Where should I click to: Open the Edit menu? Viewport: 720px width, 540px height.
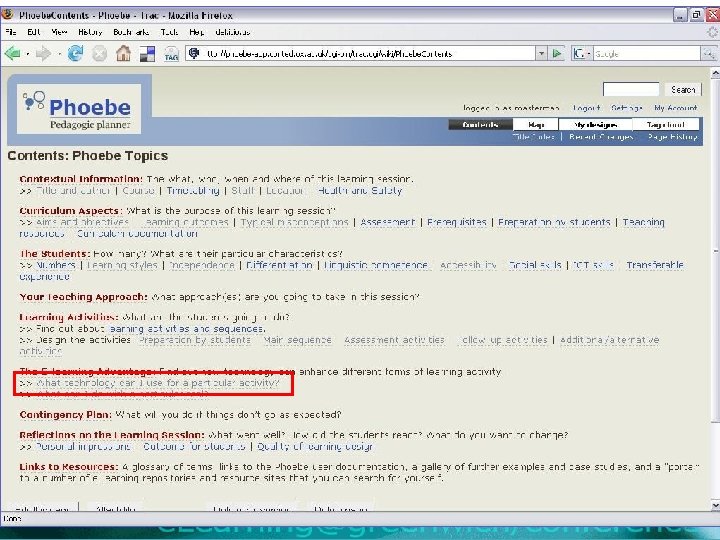pyautogui.click(x=34, y=32)
